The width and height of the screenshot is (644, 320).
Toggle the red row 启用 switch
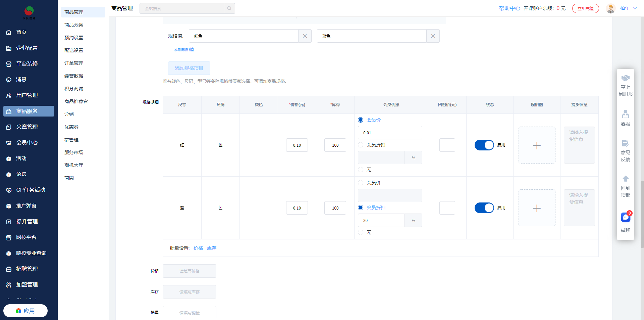click(484, 145)
